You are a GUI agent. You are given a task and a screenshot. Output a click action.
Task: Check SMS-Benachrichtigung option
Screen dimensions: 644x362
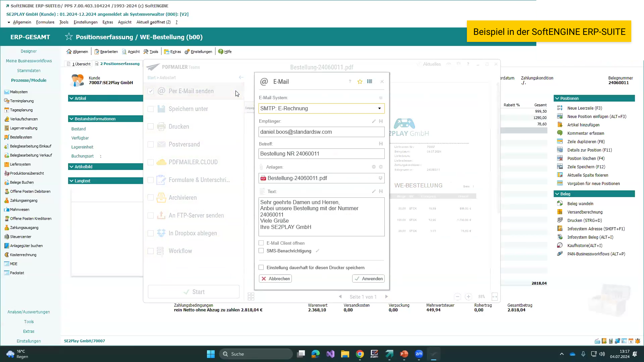[261, 251]
